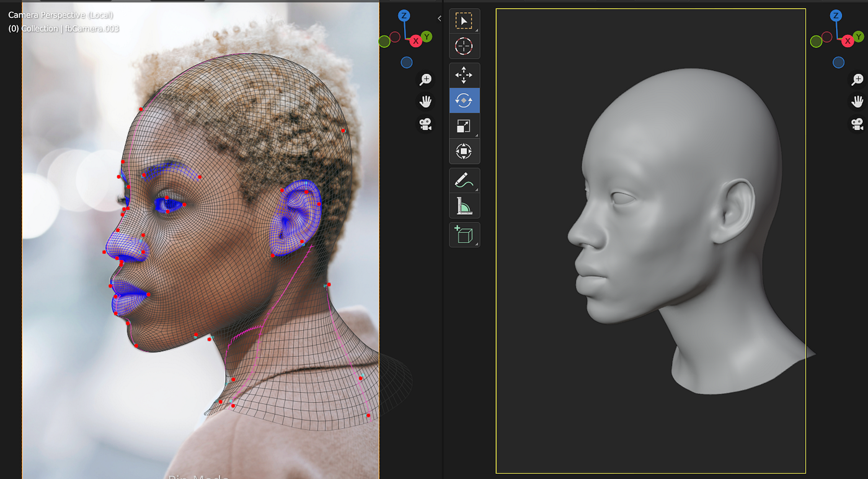Click the Y axis on right viewport gizmo
This screenshot has height=479, width=868.
[x=859, y=37]
